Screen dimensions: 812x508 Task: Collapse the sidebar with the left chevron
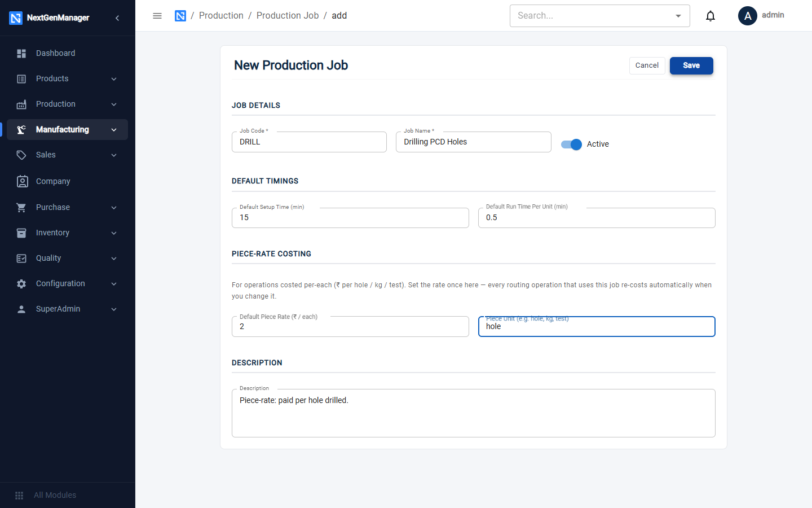pyautogui.click(x=117, y=18)
